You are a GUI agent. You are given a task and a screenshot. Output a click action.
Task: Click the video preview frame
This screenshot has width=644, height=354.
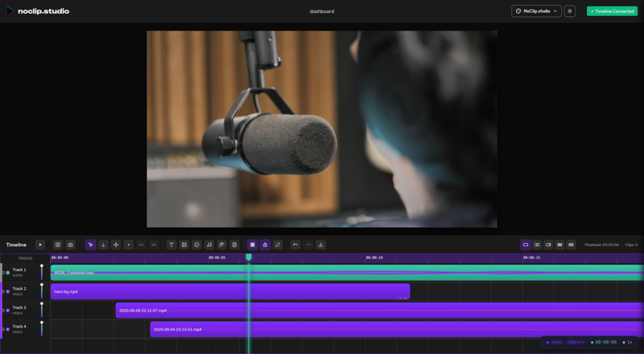(x=321, y=129)
